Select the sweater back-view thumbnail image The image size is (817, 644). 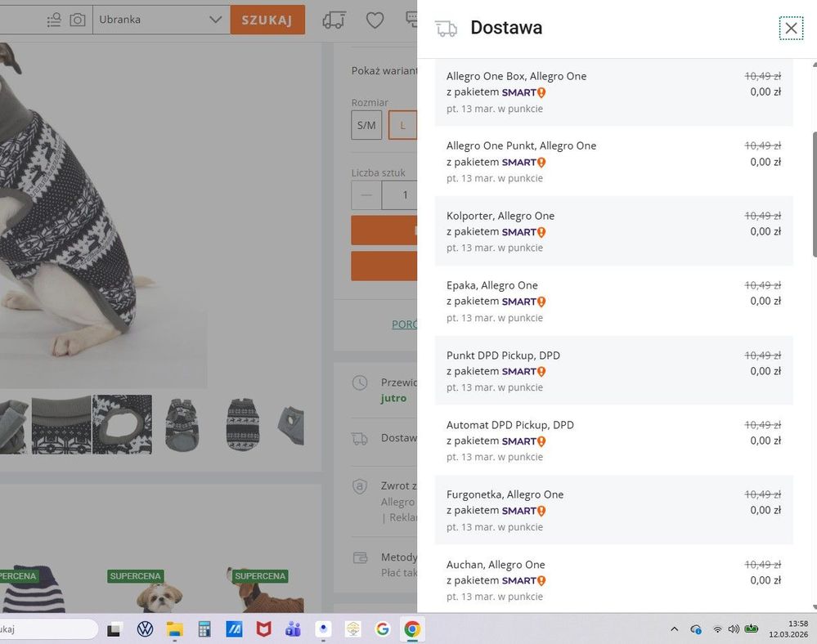coord(243,425)
